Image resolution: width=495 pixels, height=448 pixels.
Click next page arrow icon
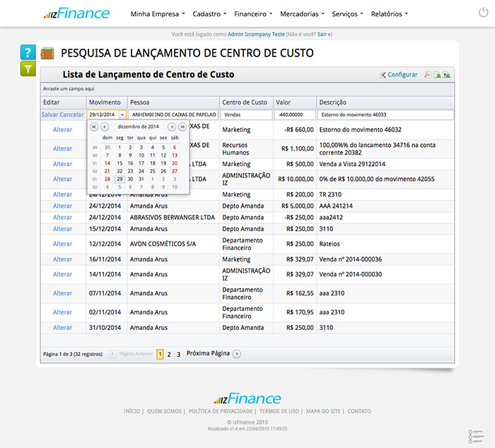coord(237,354)
